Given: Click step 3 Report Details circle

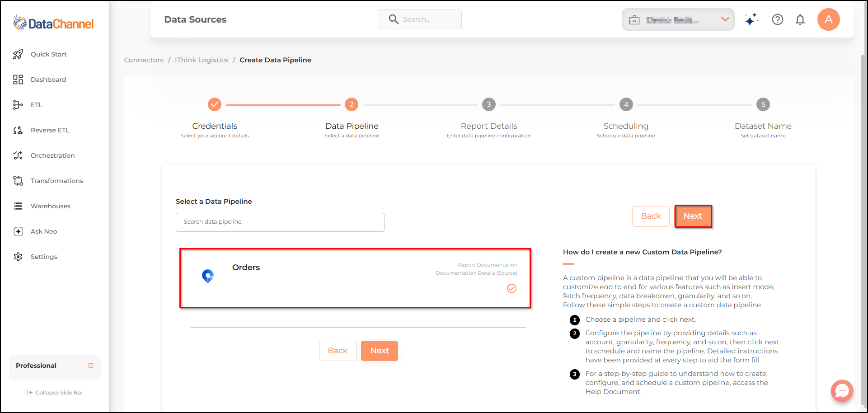Looking at the screenshot, I should click(489, 104).
